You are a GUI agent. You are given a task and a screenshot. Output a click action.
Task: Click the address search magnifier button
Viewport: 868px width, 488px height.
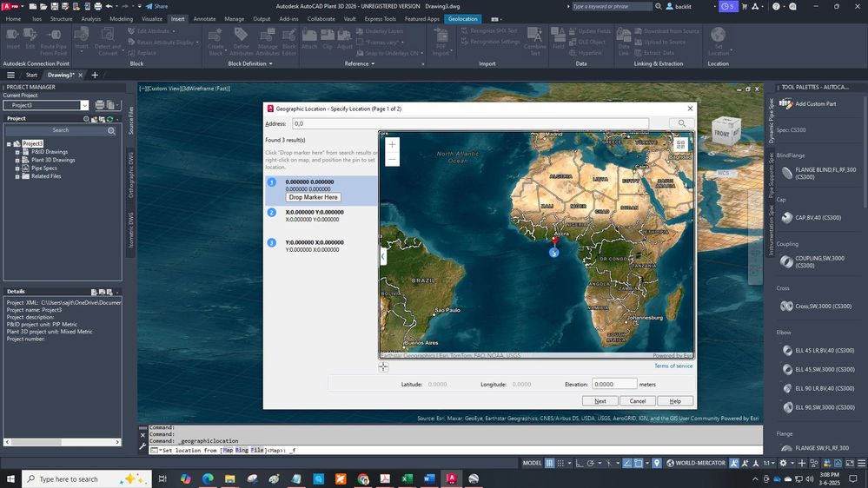click(682, 124)
